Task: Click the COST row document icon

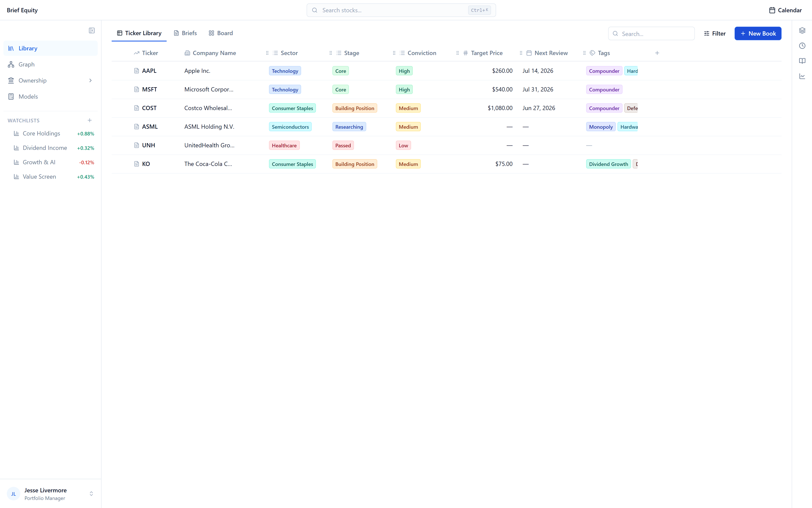Action: [137, 108]
